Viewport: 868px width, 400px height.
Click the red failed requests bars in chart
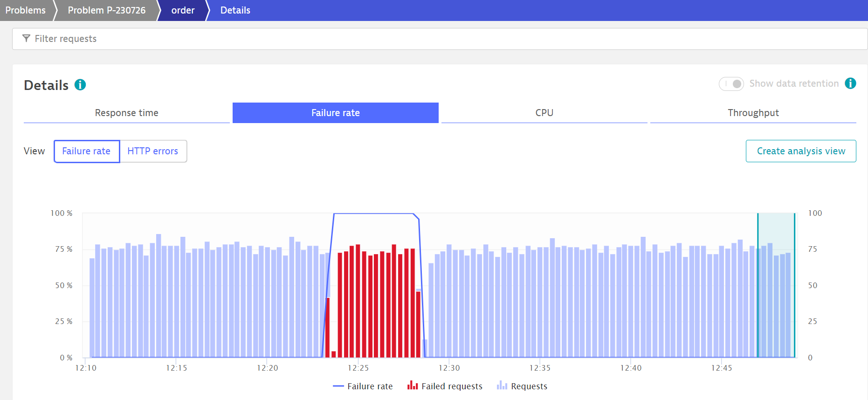coord(376,303)
